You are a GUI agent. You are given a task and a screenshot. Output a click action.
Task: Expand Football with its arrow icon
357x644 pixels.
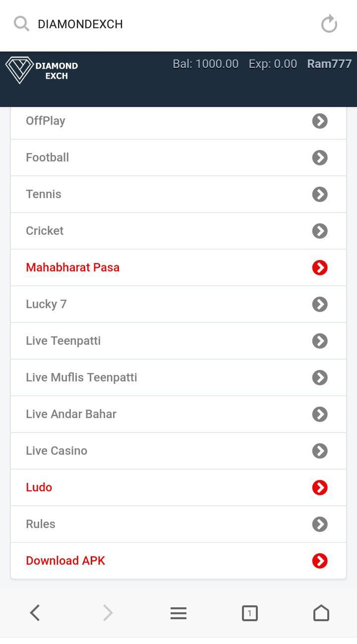(320, 158)
